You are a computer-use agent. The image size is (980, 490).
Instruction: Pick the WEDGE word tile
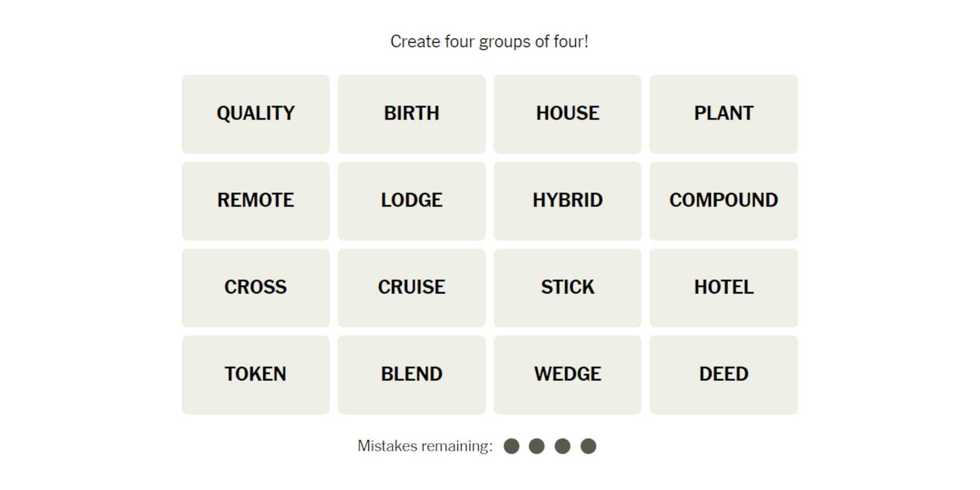click(x=567, y=374)
